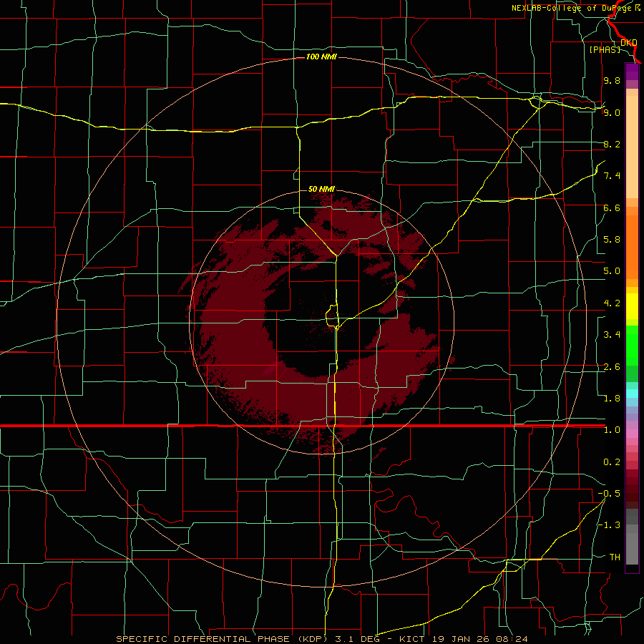This screenshot has width=644, height=644.
Task: Click the 5.0 value on the scale
Action: (x=612, y=271)
